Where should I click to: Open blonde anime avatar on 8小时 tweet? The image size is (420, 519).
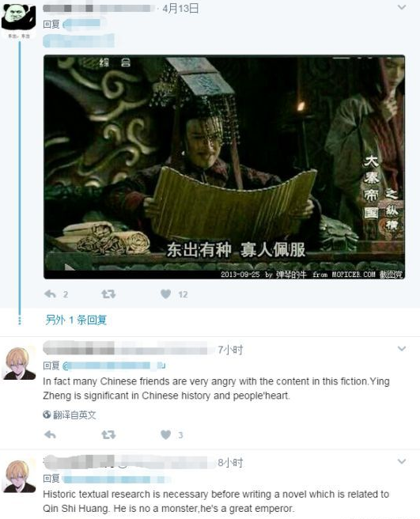19,476
